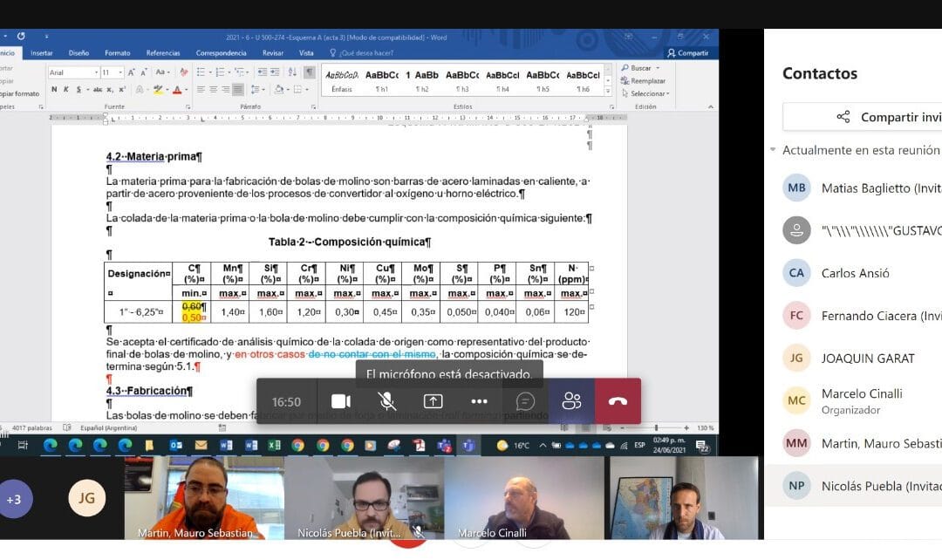Click the bullets list icon
Image resolution: width=942 pixels, height=560 pixels.
click(201, 72)
